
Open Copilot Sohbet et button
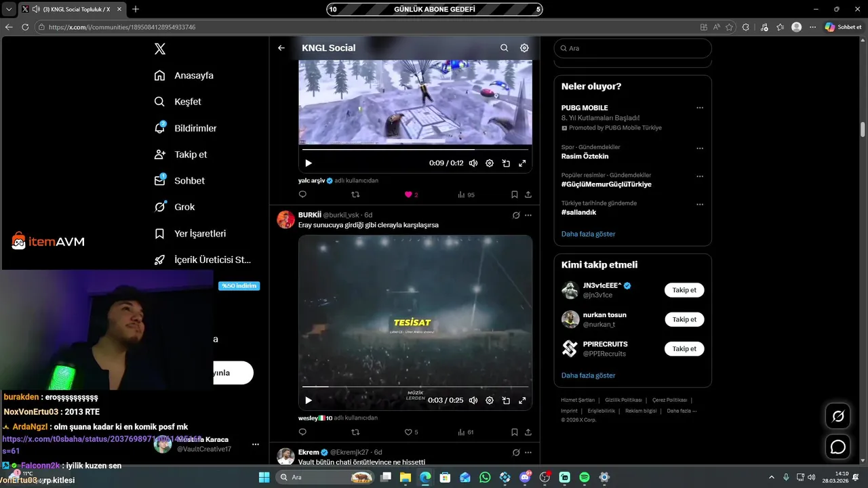pyautogui.click(x=843, y=27)
